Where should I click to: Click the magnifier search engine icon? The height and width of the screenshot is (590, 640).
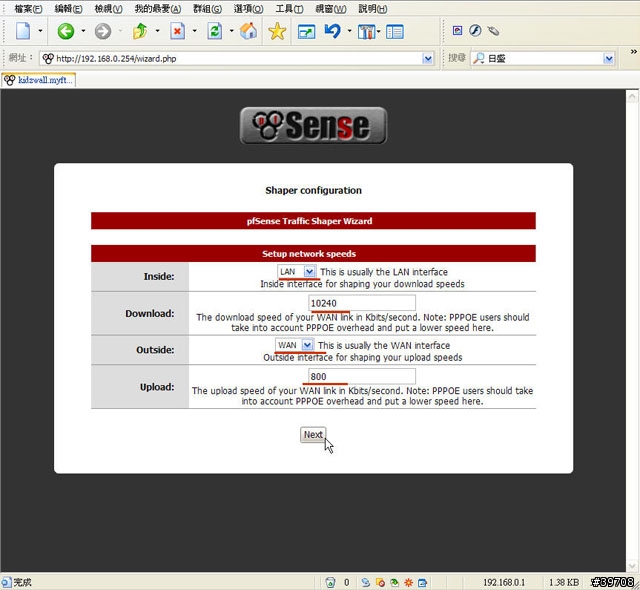(x=479, y=58)
